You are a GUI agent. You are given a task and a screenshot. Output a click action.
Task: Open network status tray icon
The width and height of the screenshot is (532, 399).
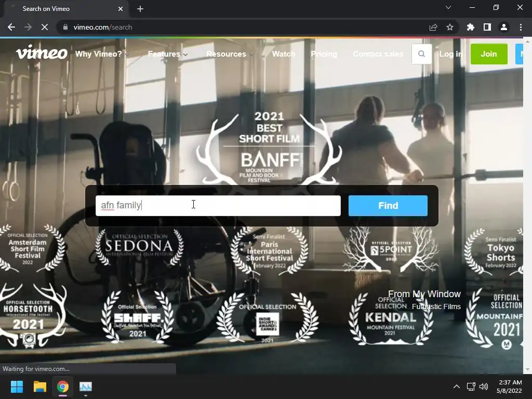point(471,387)
